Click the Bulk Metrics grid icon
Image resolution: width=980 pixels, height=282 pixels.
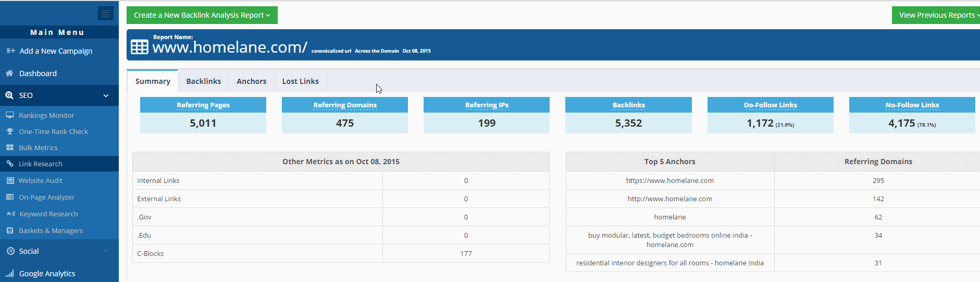tap(10, 148)
